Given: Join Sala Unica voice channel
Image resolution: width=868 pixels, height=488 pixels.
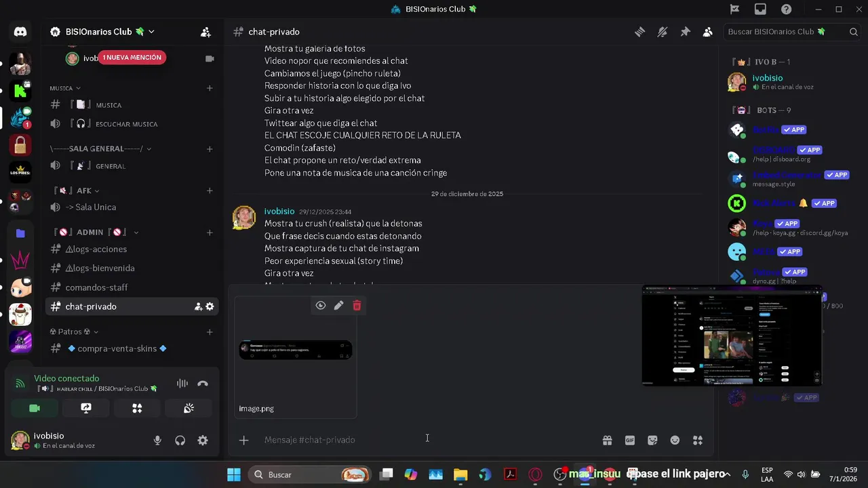Looking at the screenshot, I should pyautogui.click(x=132, y=207).
